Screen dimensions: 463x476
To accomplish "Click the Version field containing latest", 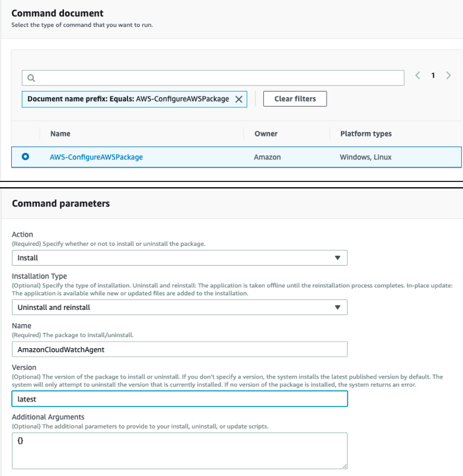I will tap(179, 399).
